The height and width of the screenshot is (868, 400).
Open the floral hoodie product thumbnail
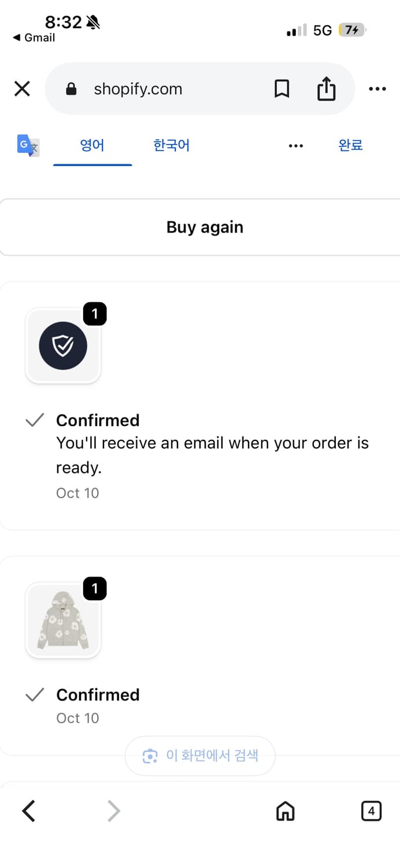click(x=63, y=620)
